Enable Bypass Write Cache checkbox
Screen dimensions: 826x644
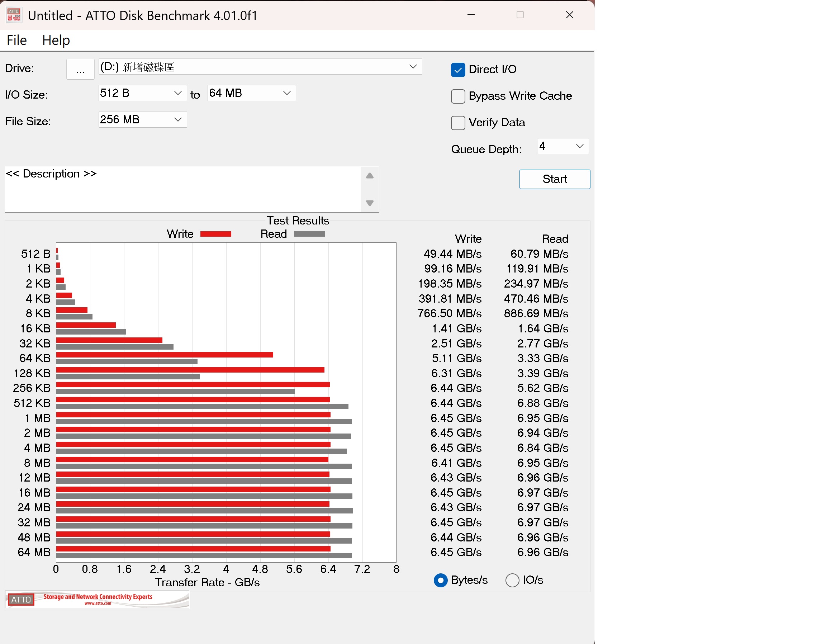(458, 96)
